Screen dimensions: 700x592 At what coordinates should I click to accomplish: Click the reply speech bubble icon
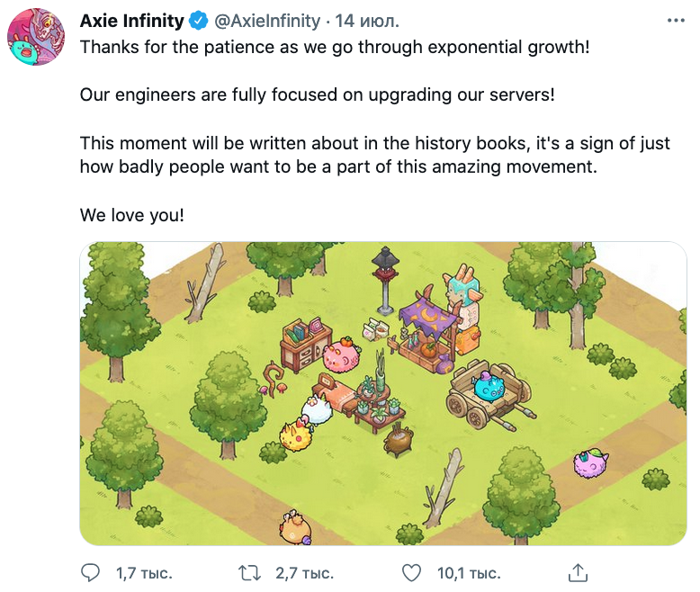click(x=91, y=573)
